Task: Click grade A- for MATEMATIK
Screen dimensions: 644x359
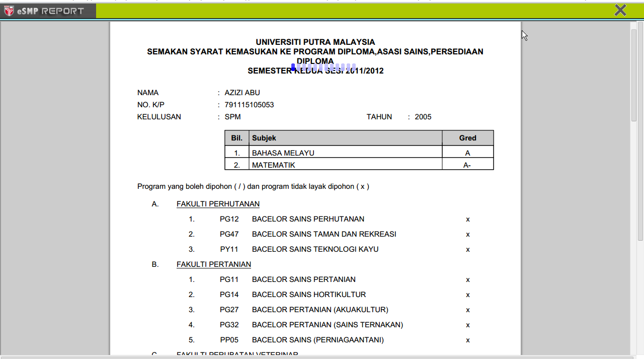Action: tap(468, 165)
